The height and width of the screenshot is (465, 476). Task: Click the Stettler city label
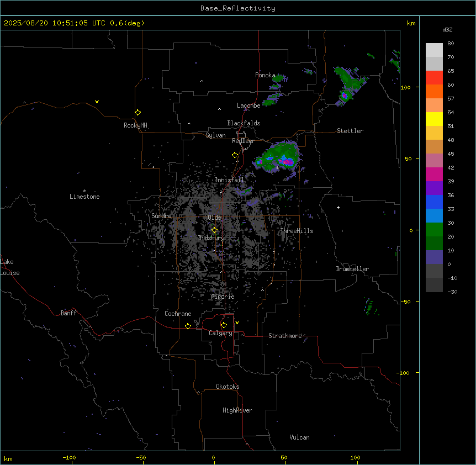pyautogui.click(x=350, y=131)
